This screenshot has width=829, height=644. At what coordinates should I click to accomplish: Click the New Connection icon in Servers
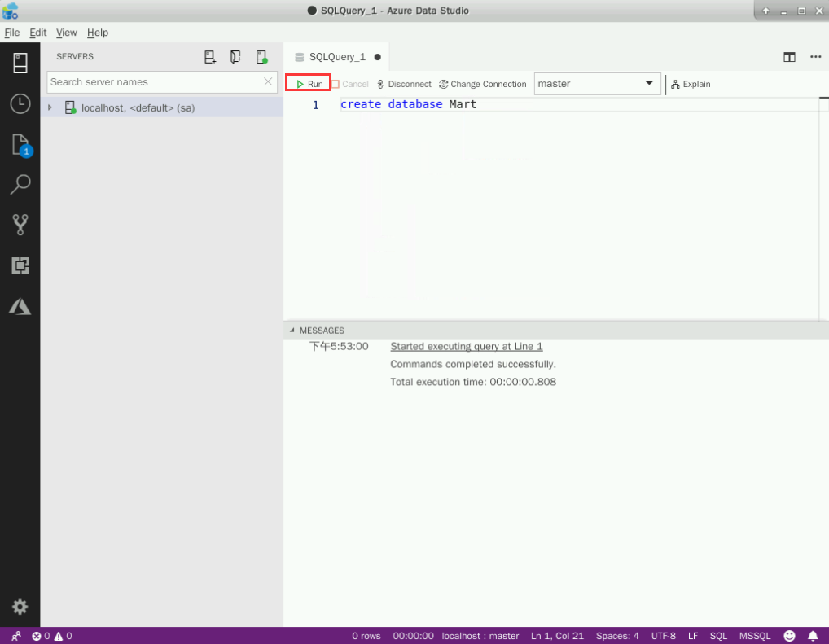click(210, 57)
